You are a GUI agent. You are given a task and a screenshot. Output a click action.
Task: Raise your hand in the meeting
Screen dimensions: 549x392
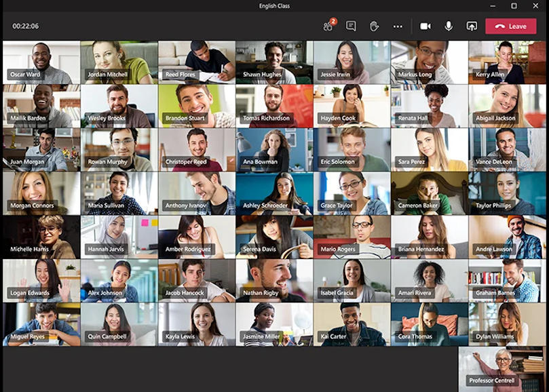click(x=374, y=26)
